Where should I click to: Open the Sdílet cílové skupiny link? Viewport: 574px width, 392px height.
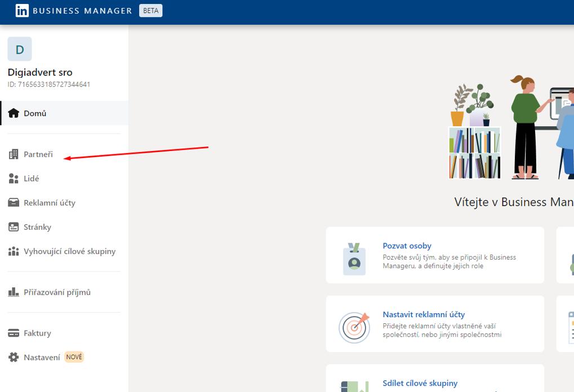(x=420, y=382)
